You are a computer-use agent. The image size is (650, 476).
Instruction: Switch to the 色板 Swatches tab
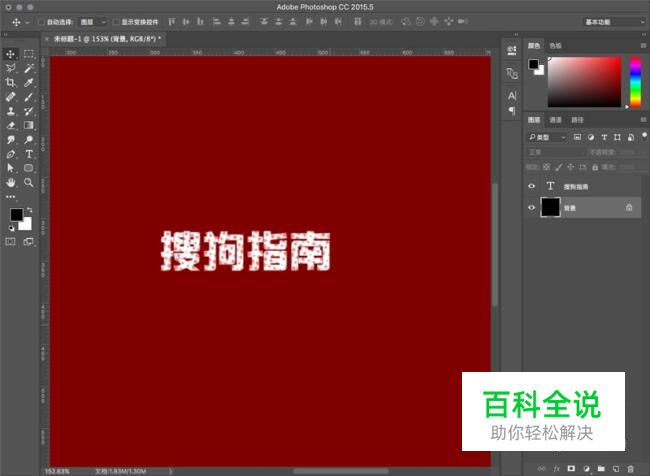555,46
